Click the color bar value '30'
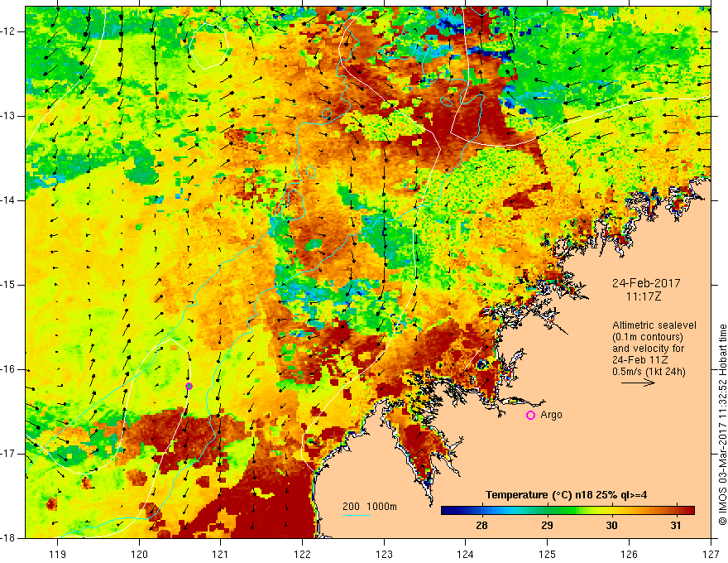This screenshot has height=563, width=728. click(612, 526)
